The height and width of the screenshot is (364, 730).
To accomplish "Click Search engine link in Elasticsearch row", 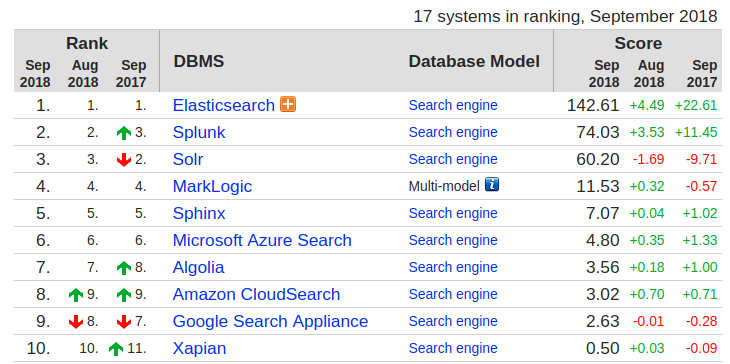I will coord(453,105).
